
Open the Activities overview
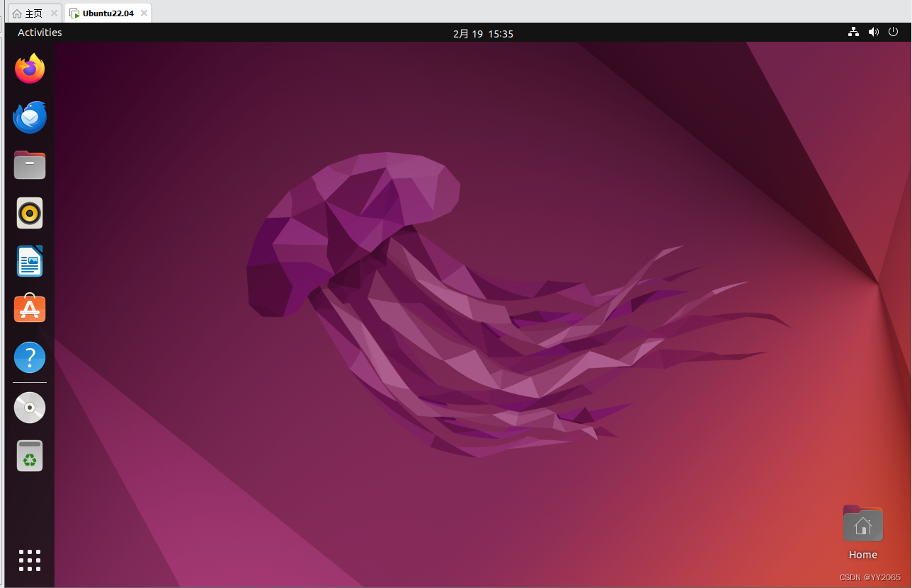tap(40, 33)
